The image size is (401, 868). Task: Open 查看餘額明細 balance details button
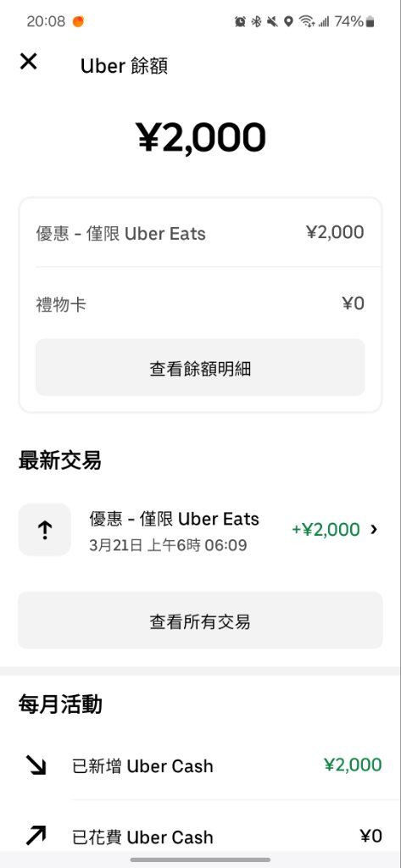point(200,368)
